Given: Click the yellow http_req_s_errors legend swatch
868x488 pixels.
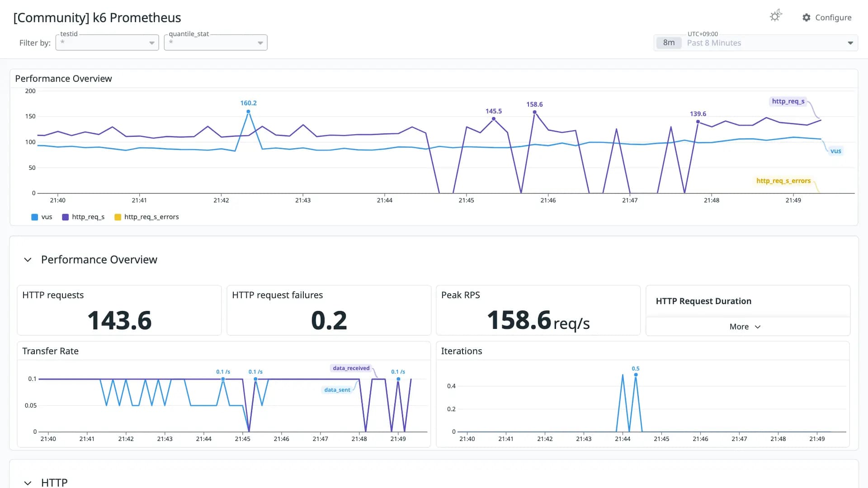Looking at the screenshot, I should tap(118, 217).
